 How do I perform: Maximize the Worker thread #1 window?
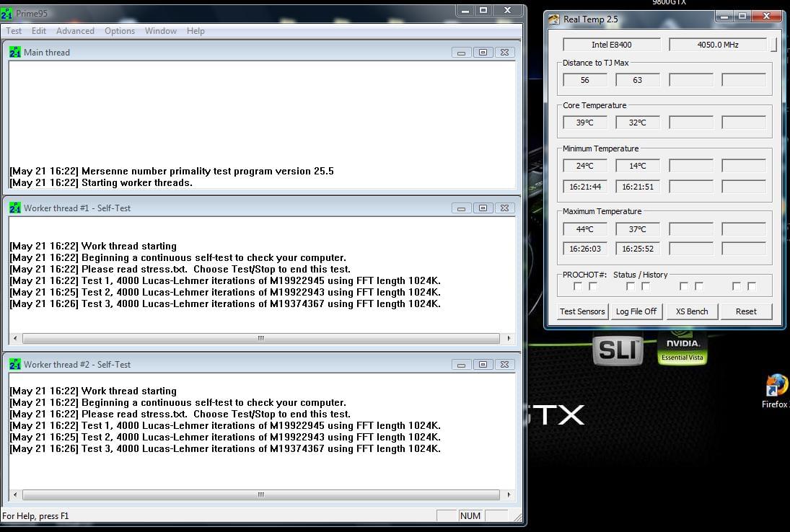[483, 208]
